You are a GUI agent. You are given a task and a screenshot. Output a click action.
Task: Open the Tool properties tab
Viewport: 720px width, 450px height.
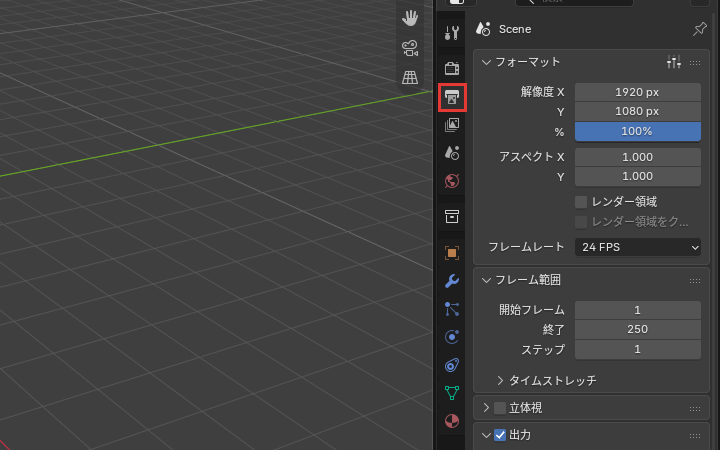452,33
